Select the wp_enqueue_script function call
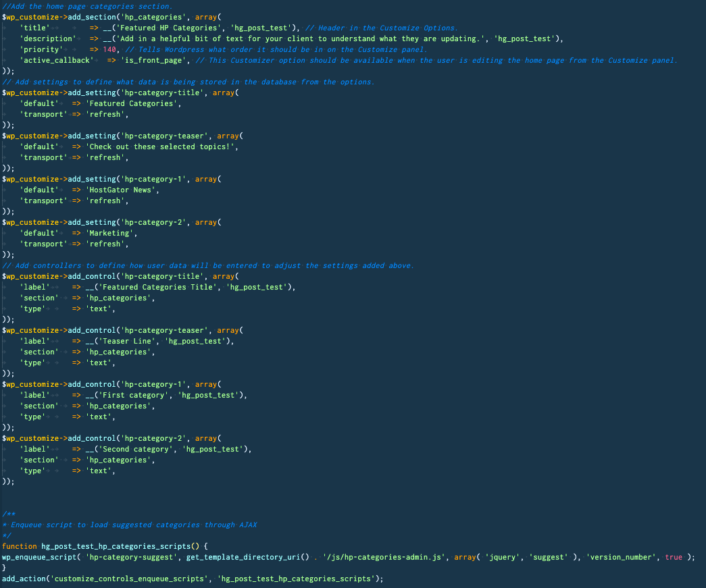706x588 pixels. 37,557
